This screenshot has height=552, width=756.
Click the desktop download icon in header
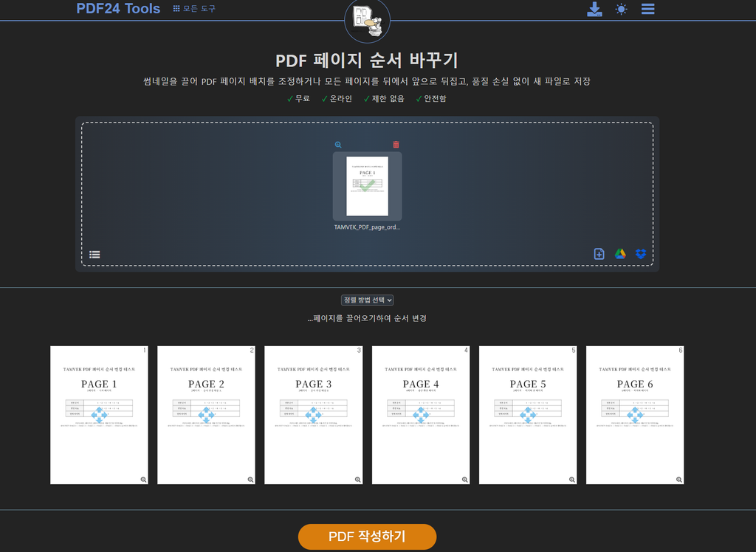594,9
